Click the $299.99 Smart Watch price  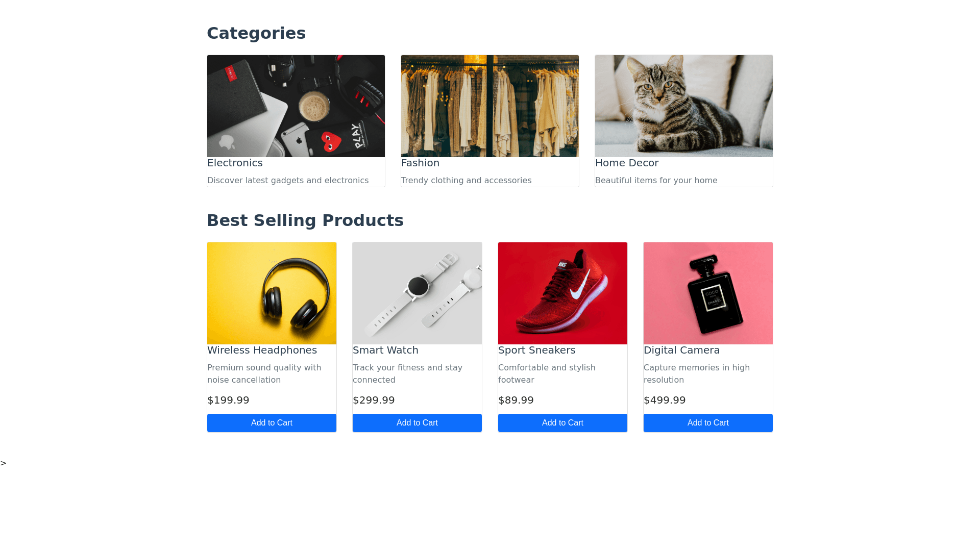tap(374, 400)
